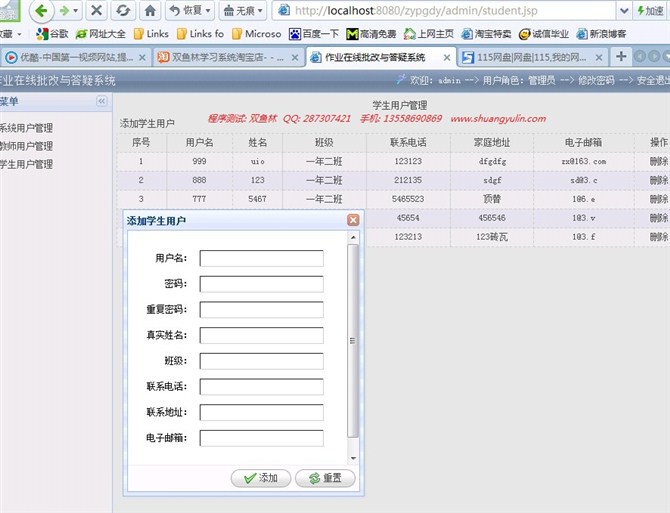670x513 pixels.
Task: Click the 电子邮箱 column header
Action: pyautogui.click(x=583, y=142)
